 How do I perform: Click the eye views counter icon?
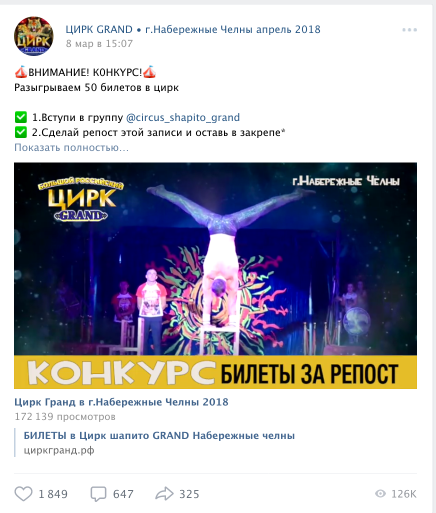[x=380, y=494]
